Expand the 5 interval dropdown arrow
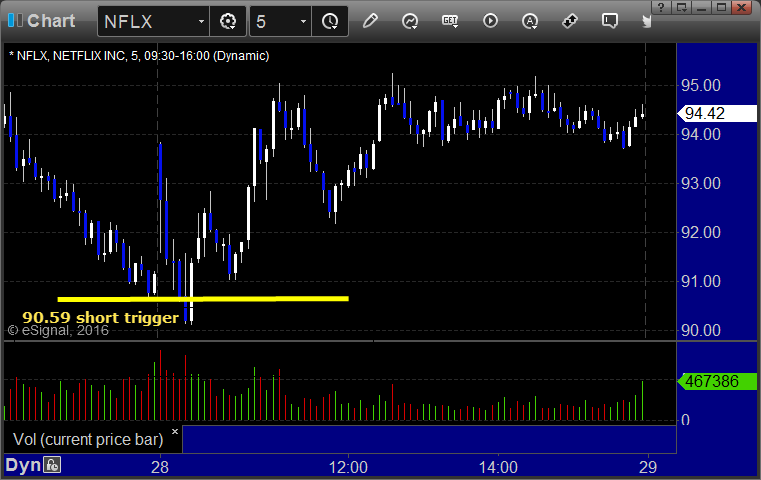 [303, 22]
